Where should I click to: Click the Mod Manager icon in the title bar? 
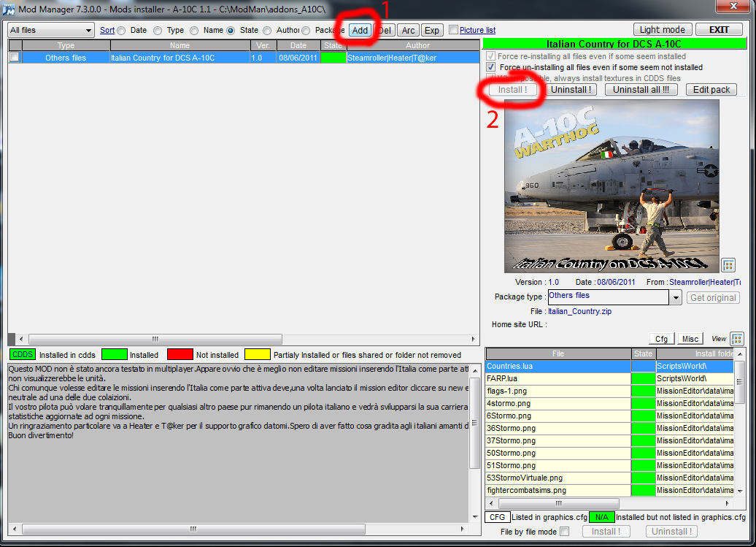[8, 9]
